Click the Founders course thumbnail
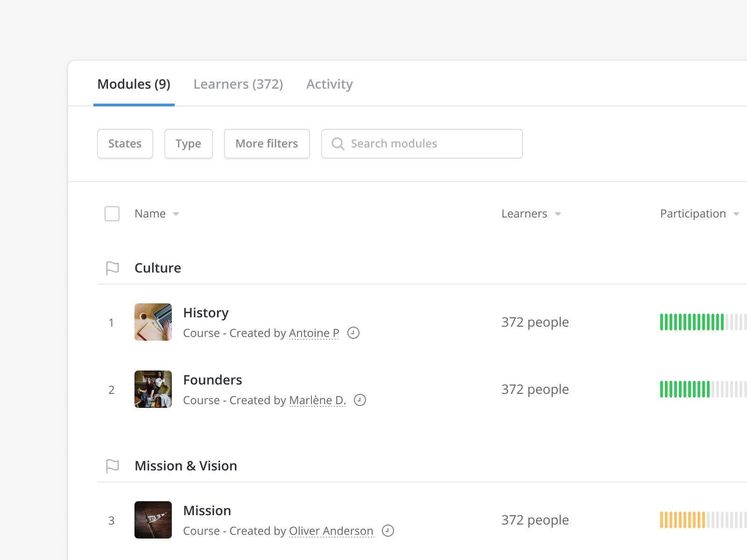This screenshot has height=560, width=747. (x=153, y=389)
